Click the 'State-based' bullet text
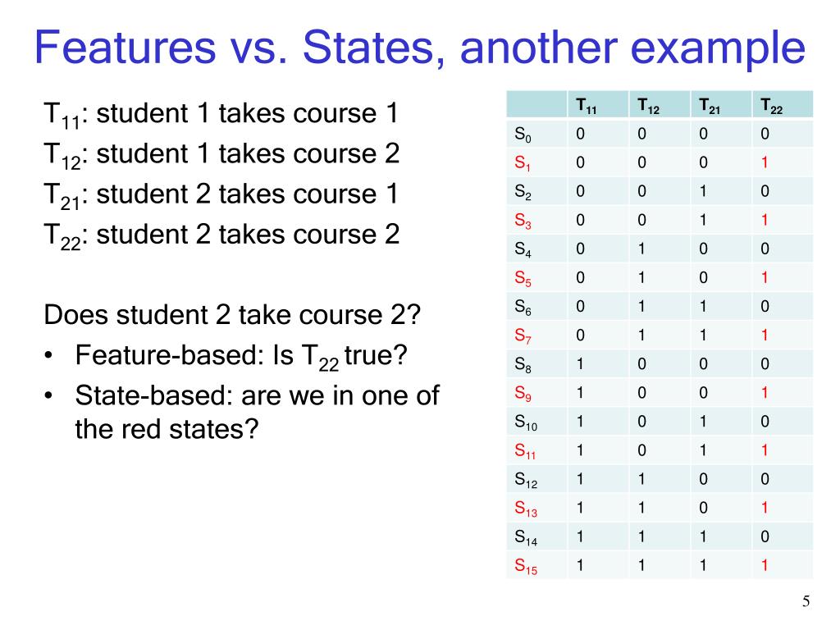 click(x=257, y=412)
